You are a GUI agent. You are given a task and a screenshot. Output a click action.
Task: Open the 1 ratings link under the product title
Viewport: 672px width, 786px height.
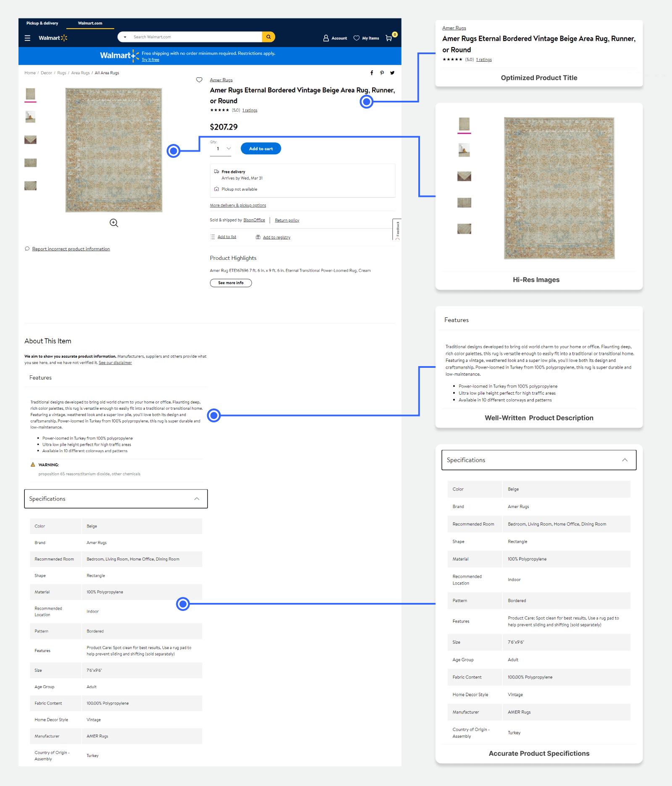[x=250, y=110]
